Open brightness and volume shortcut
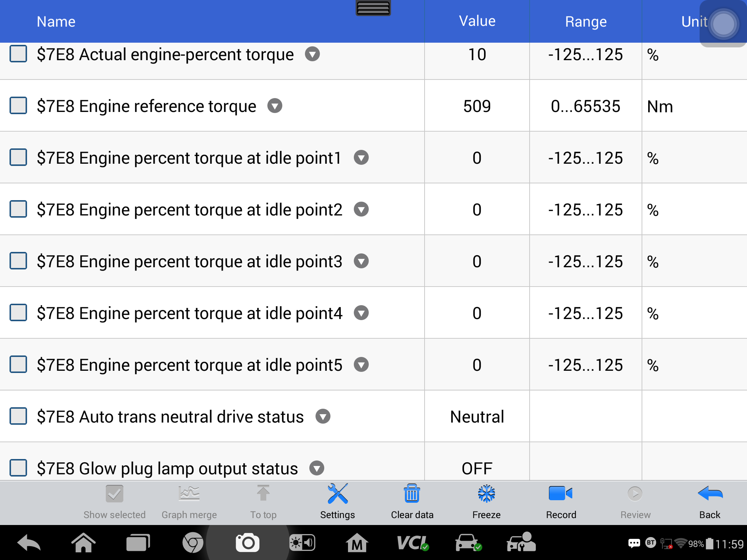This screenshot has height=560, width=747. point(302,543)
